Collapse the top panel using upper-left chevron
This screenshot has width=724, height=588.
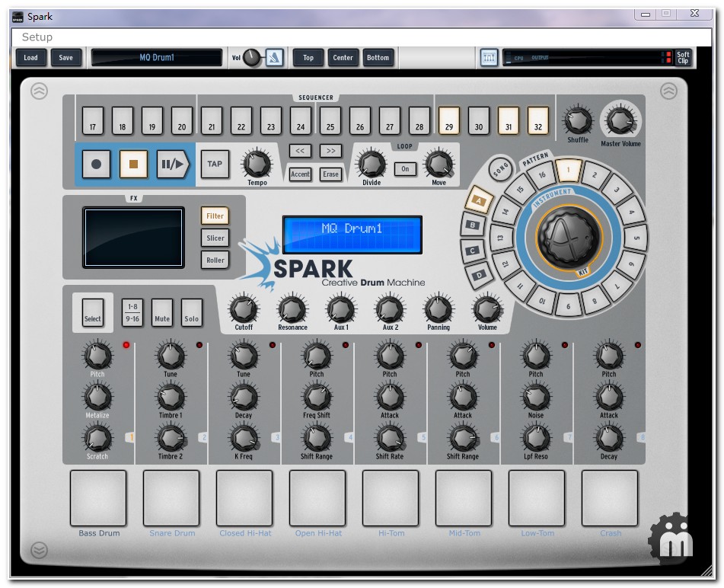click(40, 91)
